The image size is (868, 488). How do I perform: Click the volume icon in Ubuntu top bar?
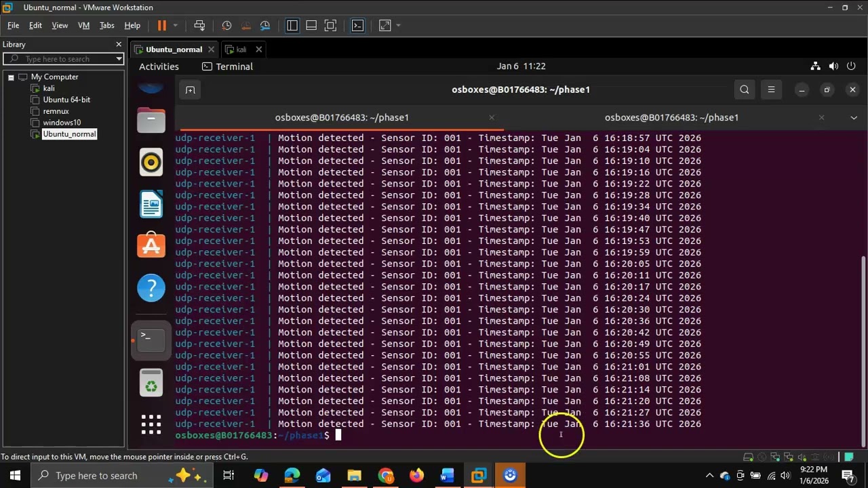[833, 66]
